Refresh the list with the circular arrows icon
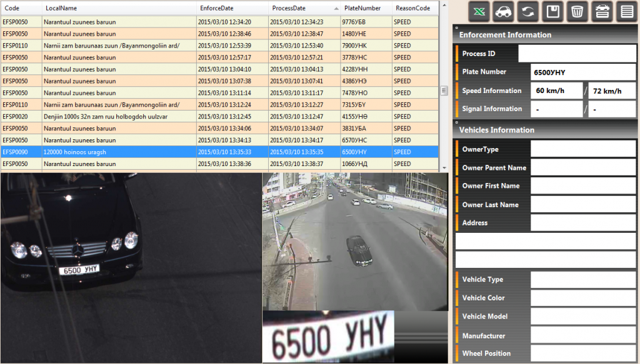This screenshot has height=364, width=640. tap(528, 12)
